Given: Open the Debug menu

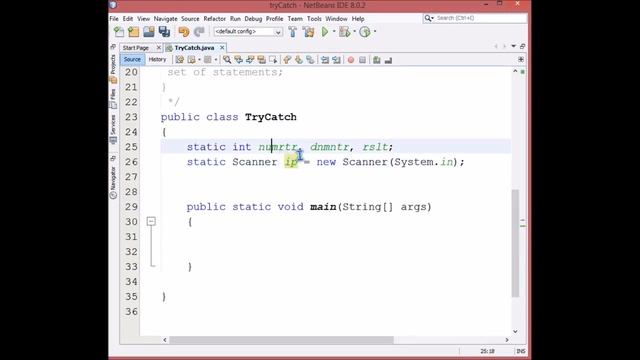Looking at the screenshot, I should point(253,19).
